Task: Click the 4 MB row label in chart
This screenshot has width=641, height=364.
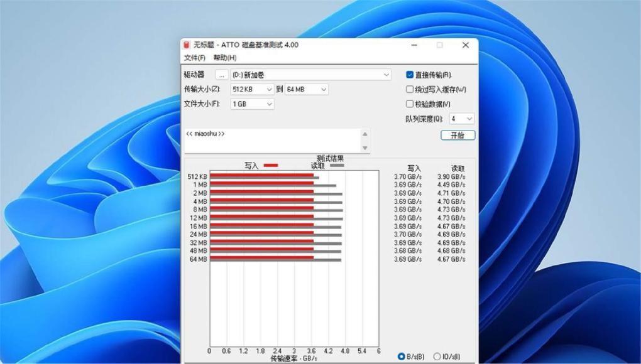Action: click(200, 201)
